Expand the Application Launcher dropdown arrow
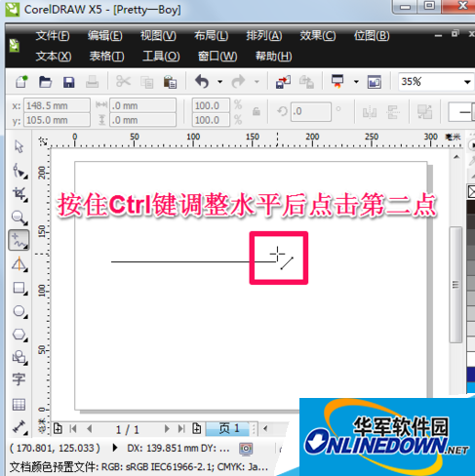The height and width of the screenshot is (476, 475). click(x=356, y=82)
